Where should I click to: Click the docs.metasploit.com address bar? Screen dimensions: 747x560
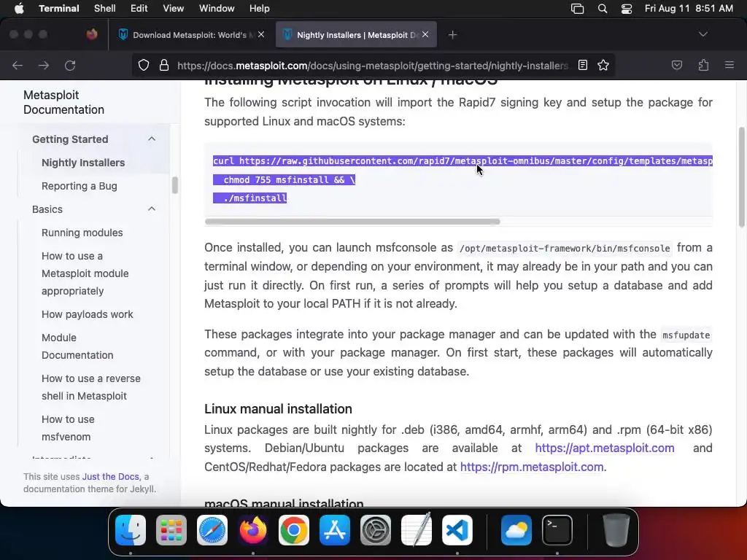pyautogui.click(x=373, y=65)
